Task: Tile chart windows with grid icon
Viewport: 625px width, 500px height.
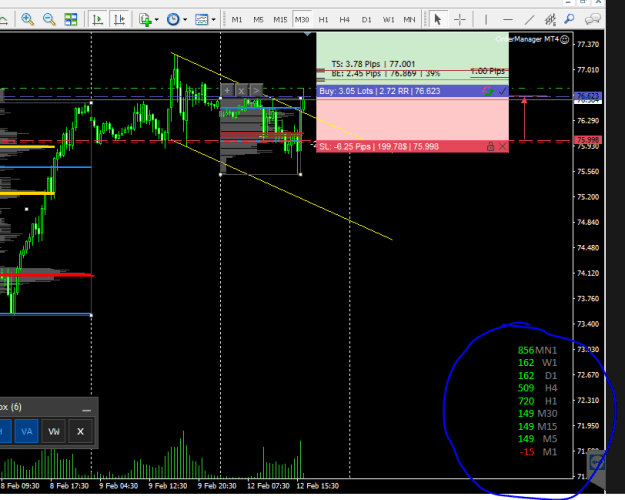Action: [x=71, y=19]
